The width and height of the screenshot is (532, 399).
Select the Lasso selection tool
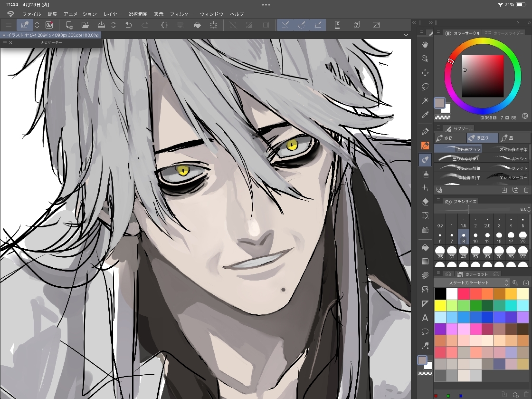[x=425, y=87]
